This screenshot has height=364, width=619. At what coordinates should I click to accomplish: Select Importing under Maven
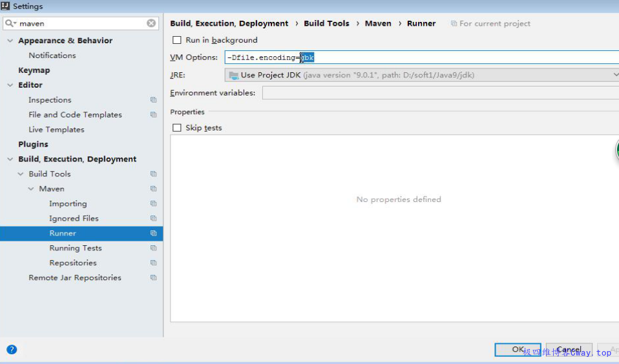click(x=68, y=203)
